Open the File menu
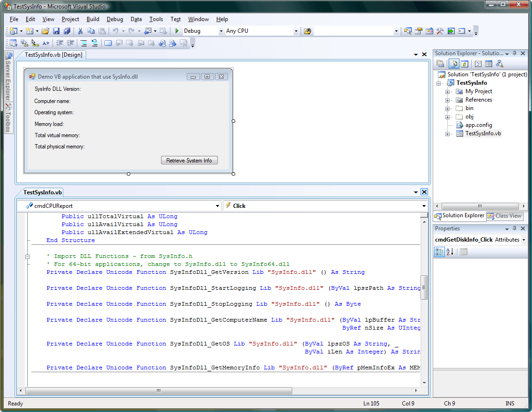The height and width of the screenshot is (412, 532). 14,19
